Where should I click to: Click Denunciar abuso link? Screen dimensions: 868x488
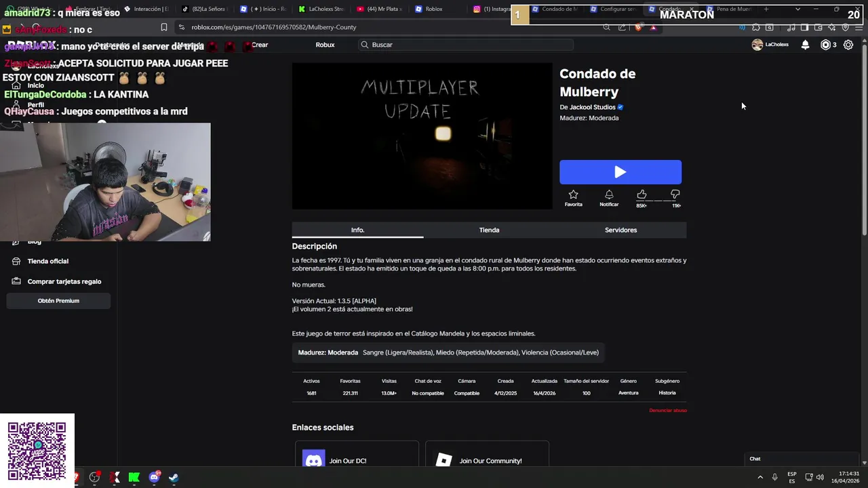668,411
